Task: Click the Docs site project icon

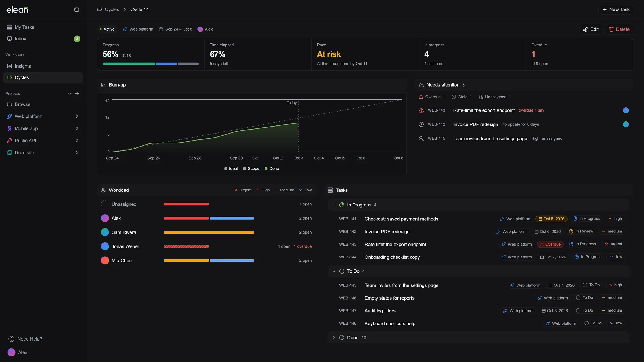Action: [x=9, y=153]
